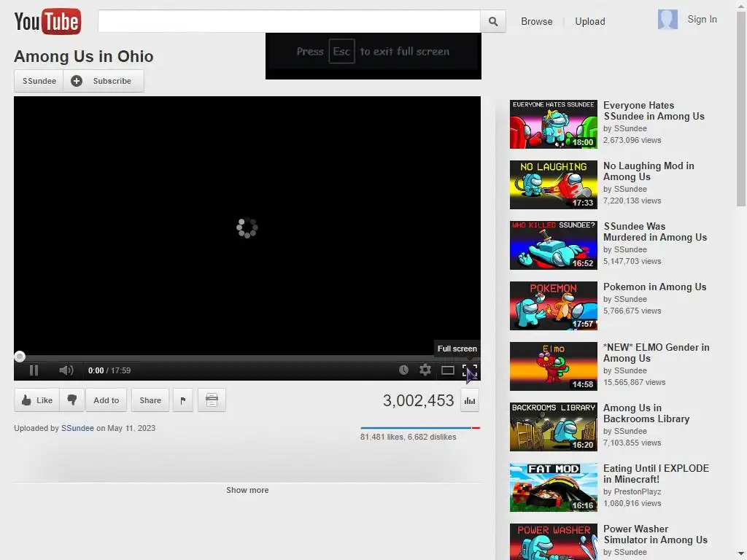Click the video progress scrubber handle

[x=20, y=356]
